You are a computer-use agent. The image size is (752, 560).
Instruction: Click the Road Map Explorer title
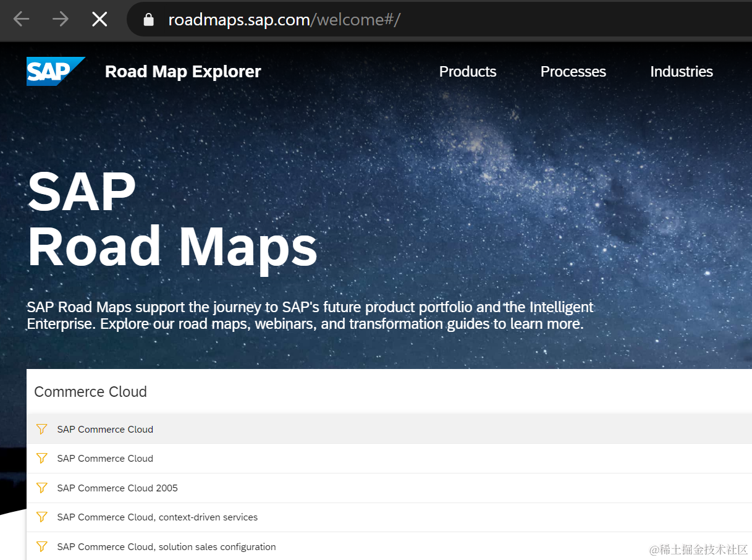183,72
